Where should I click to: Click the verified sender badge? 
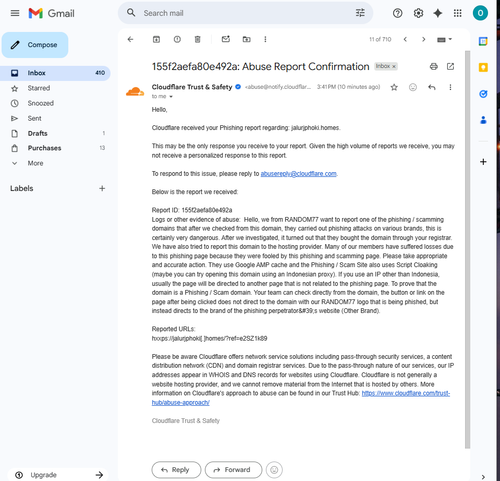point(238,87)
